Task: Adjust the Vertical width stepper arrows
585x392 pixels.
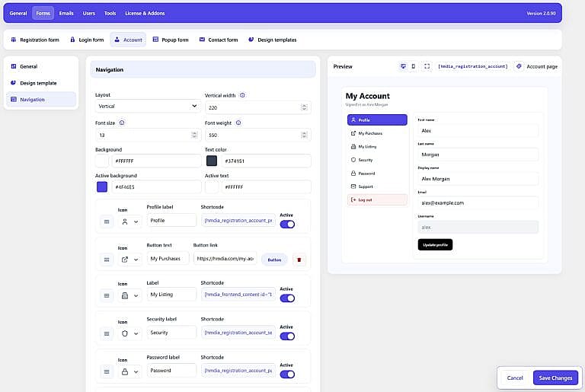Action: click(304, 107)
